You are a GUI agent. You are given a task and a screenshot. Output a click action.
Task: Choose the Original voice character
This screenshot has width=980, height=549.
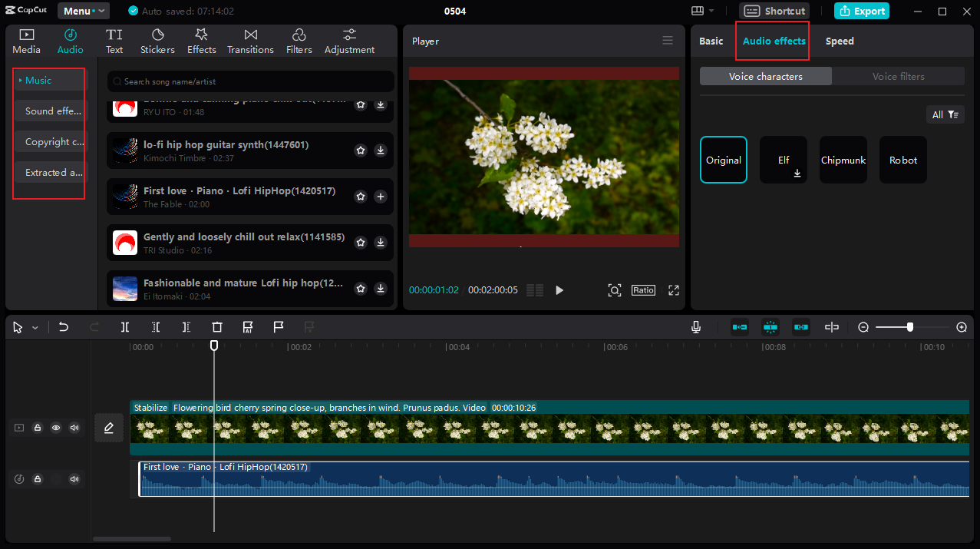[724, 160]
